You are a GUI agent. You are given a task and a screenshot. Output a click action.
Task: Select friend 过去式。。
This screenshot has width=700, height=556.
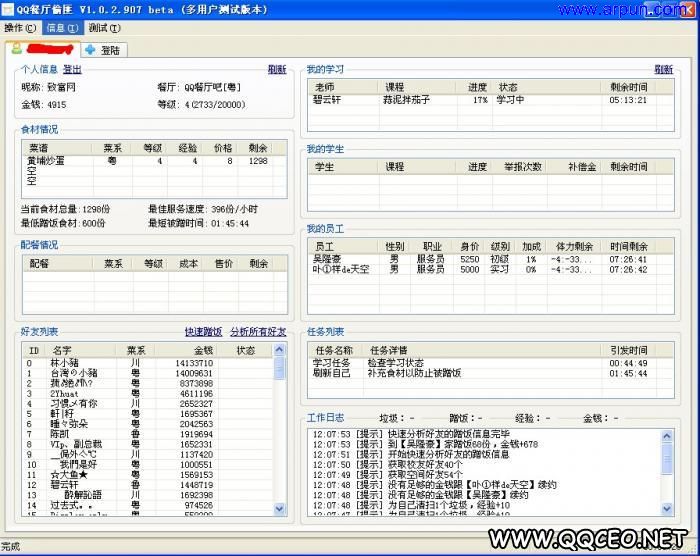[x=147, y=505]
